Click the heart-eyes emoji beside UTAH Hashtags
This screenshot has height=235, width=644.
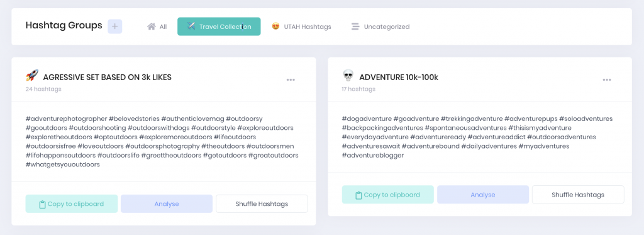click(275, 26)
